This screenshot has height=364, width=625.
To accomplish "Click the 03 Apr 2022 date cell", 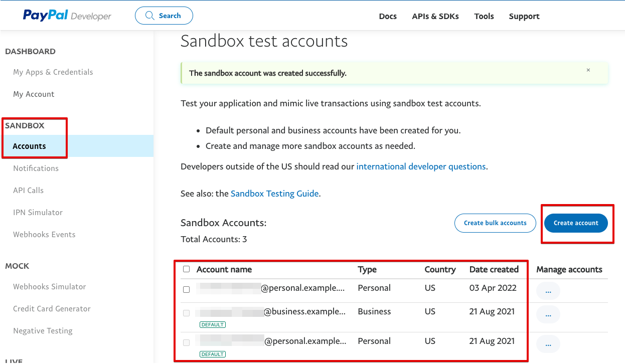I will 492,288.
